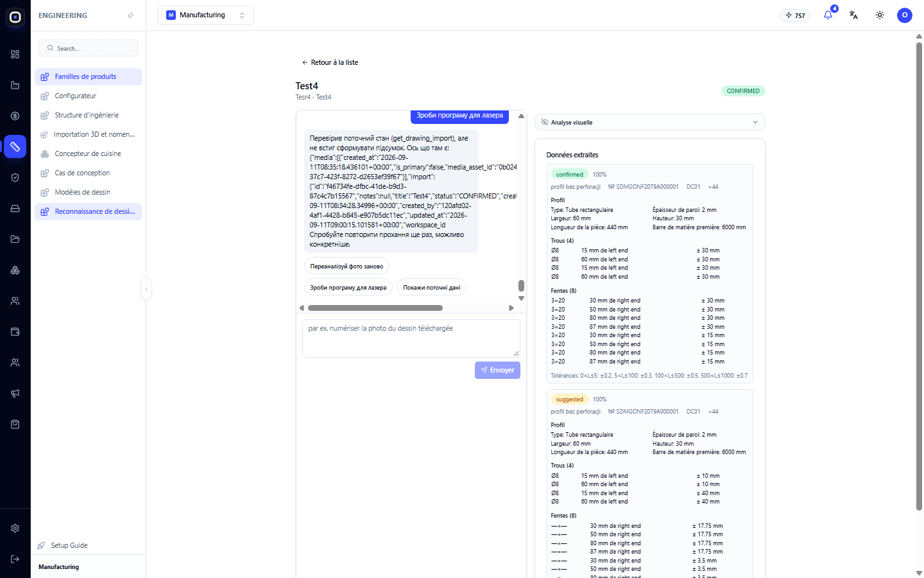Click the app logo in the rail
Viewport: 924px width, 578px height.
(15, 17)
